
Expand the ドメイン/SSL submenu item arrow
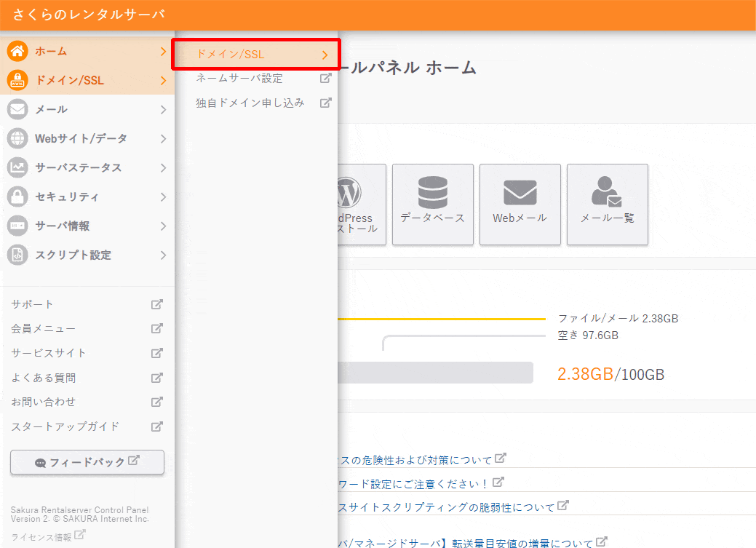325,55
